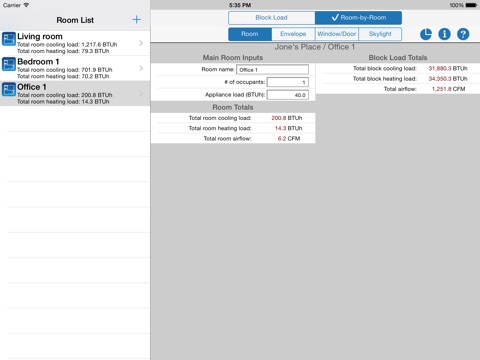Click total room cooling load value 200.8
Screen dimensions: 480x360
pos(279,118)
